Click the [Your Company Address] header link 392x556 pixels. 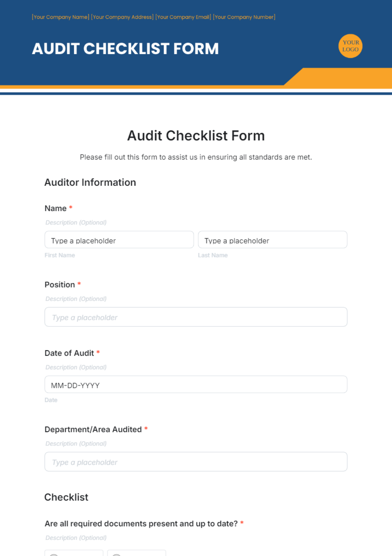point(122,17)
